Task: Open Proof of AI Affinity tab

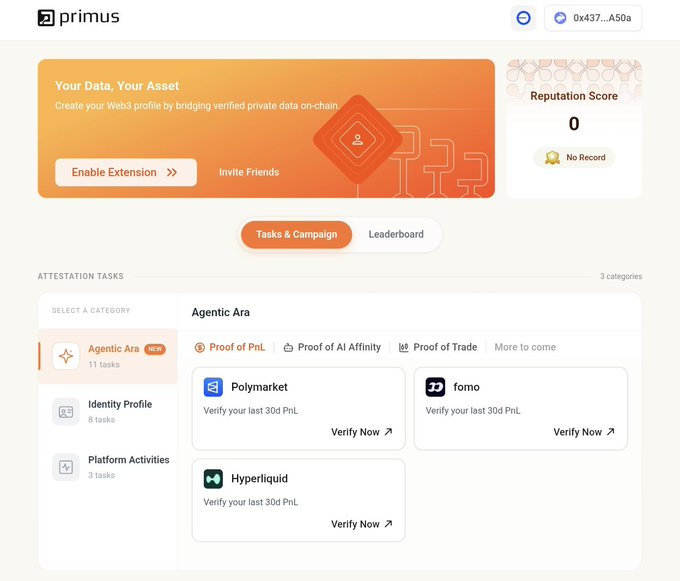Action: click(332, 347)
